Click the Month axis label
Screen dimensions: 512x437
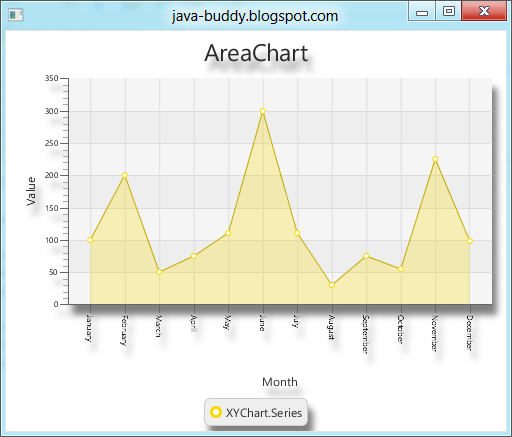(280, 382)
